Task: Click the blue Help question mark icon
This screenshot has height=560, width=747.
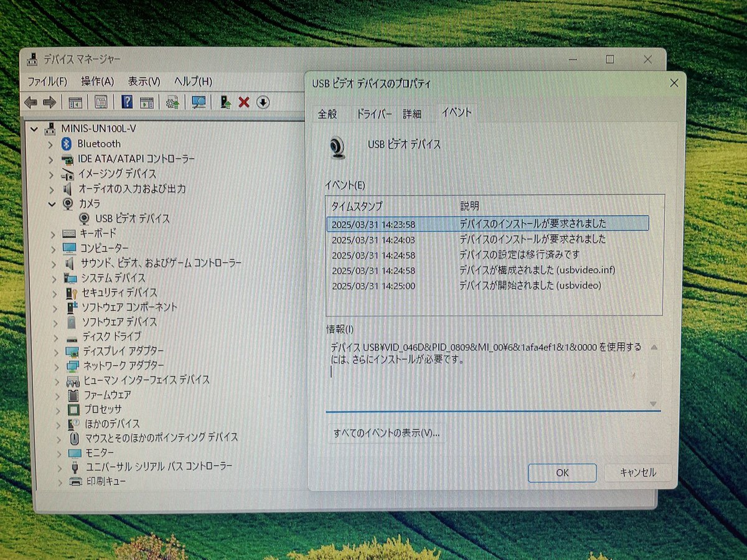Action: (127, 102)
